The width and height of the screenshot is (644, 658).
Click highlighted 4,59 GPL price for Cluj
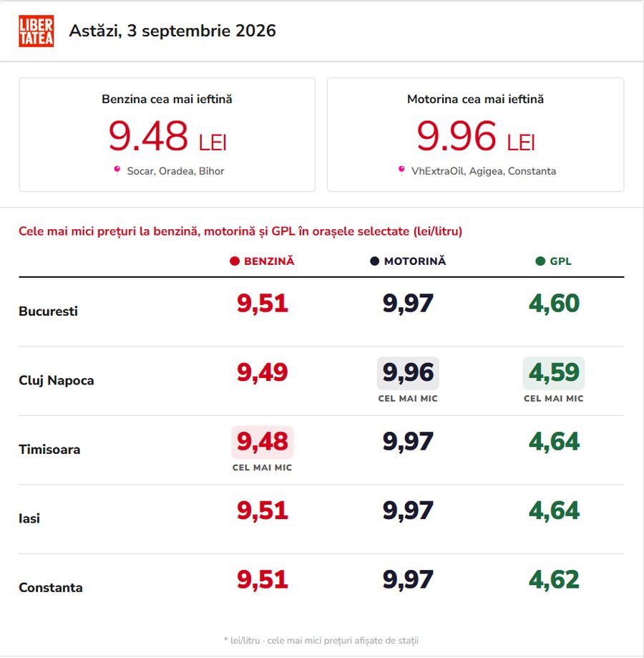(x=554, y=373)
